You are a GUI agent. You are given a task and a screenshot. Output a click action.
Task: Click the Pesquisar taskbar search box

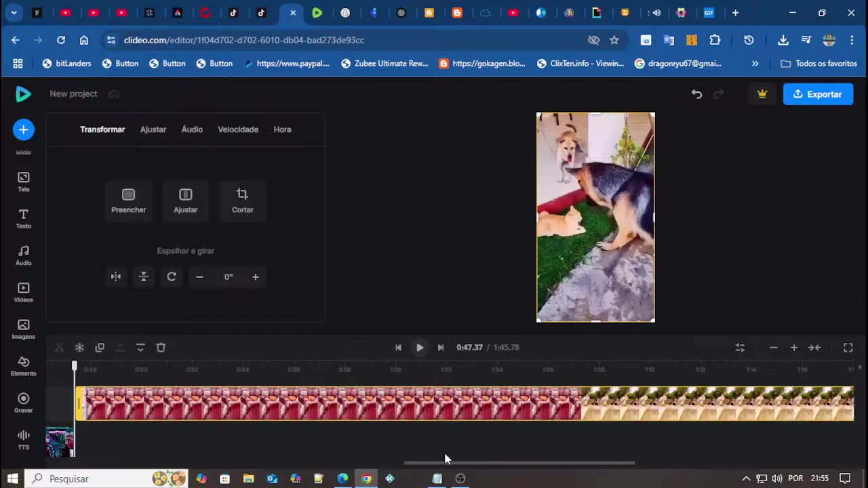(x=107, y=479)
